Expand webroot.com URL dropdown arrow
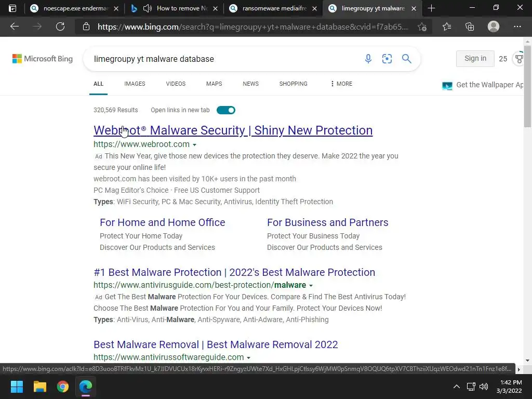This screenshot has width=532, height=399. point(194,145)
